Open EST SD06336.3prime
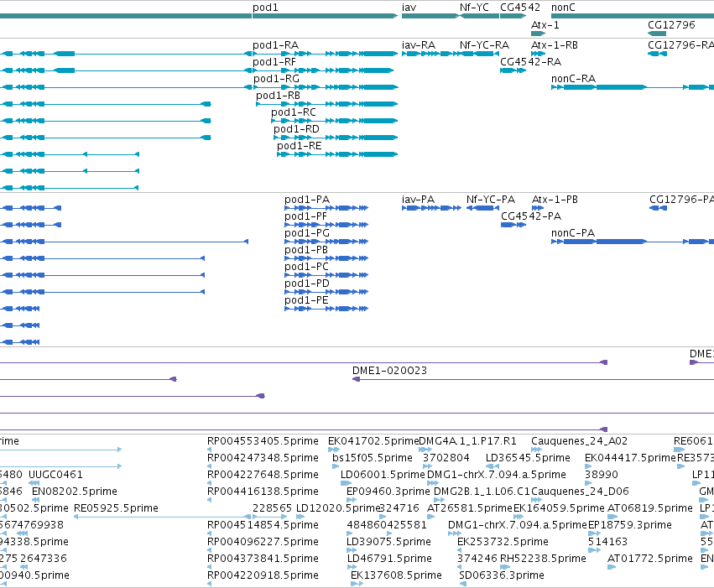Viewport: 714px width, 588px height. pyautogui.click(x=502, y=575)
